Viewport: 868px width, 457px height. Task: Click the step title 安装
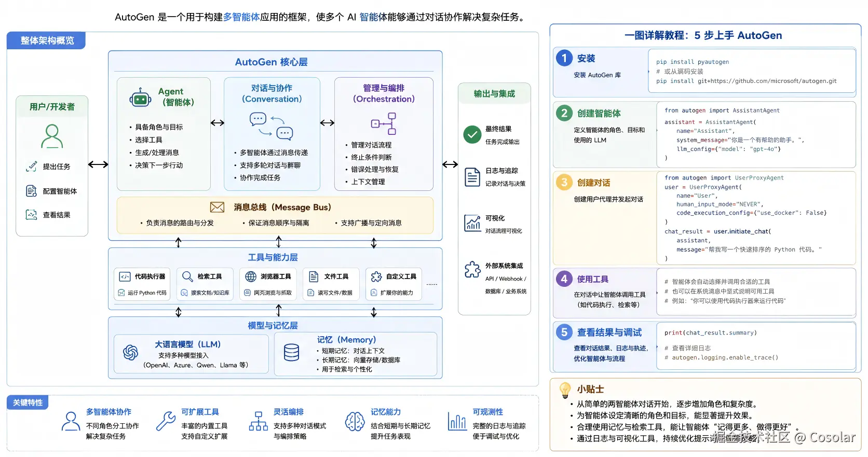point(586,59)
